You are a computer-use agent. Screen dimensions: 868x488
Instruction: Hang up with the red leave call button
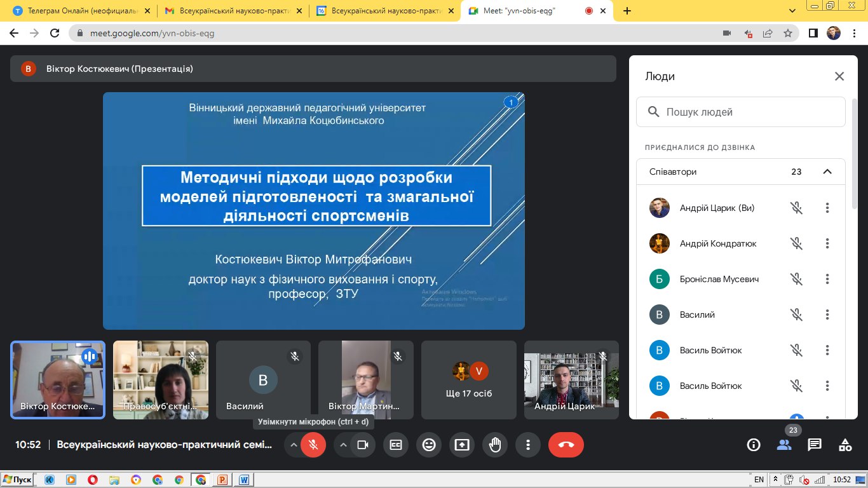(566, 445)
